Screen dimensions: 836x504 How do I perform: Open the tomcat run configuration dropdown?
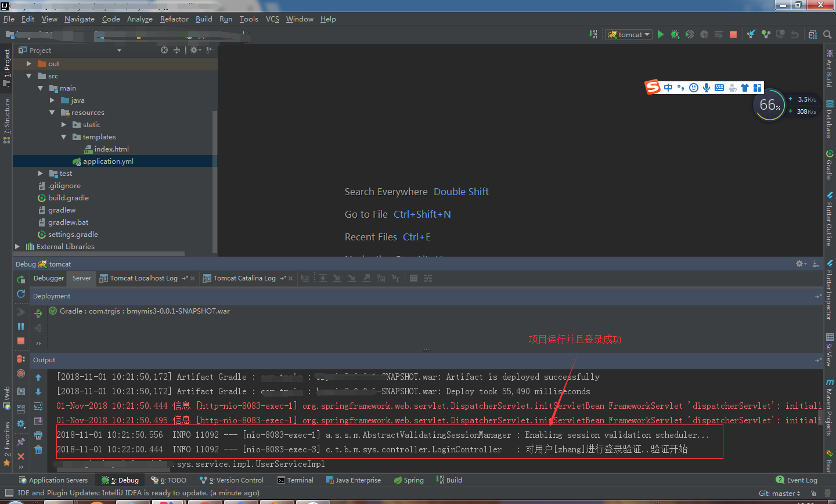click(x=628, y=34)
